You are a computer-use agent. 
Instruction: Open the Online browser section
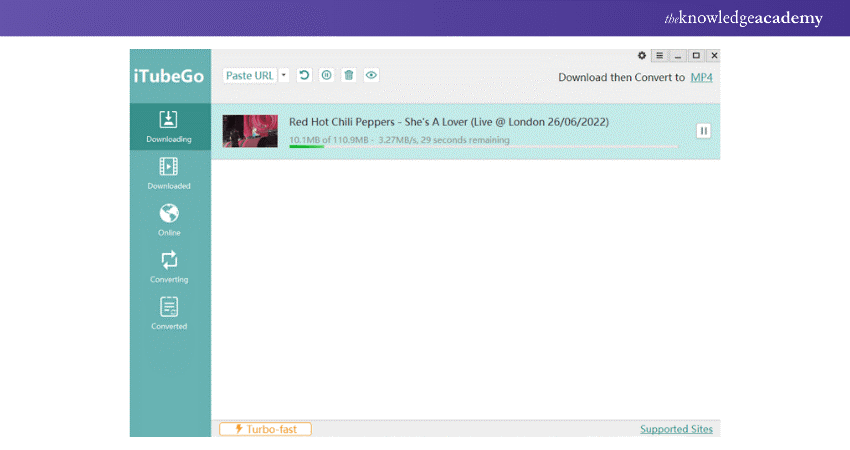tap(169, 220)
